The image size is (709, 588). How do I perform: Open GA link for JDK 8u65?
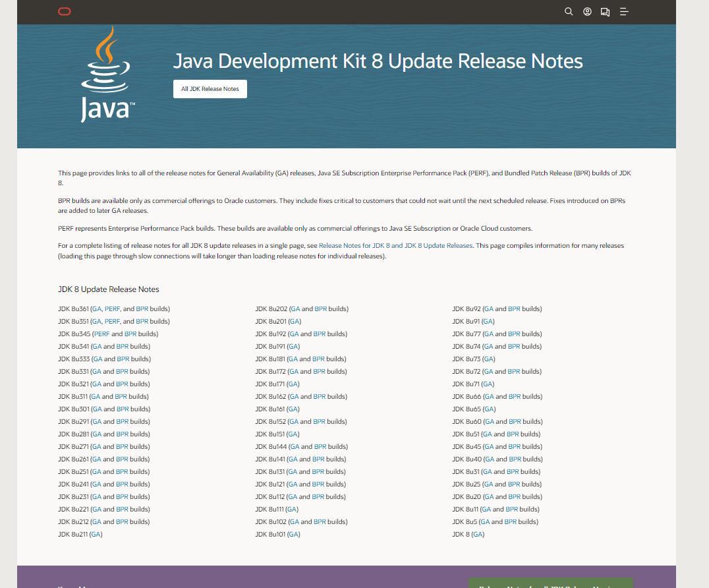489,409
